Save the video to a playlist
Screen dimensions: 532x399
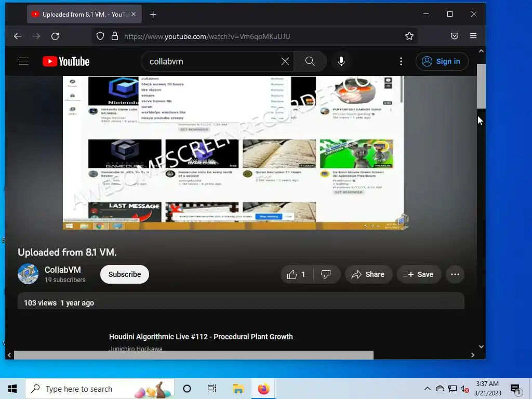[x=419, y=274]
